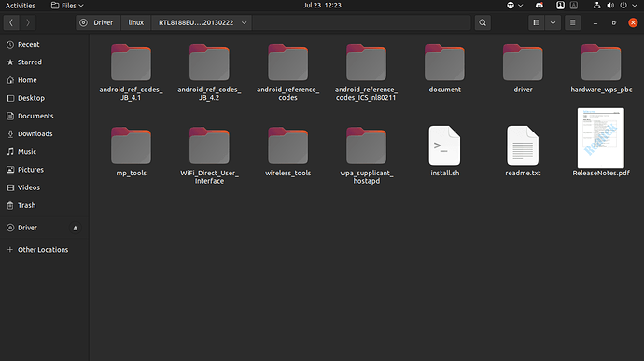Open Videos in the sidebar
This screenshot has width=644, height=361.
click(x=45, y=187)
